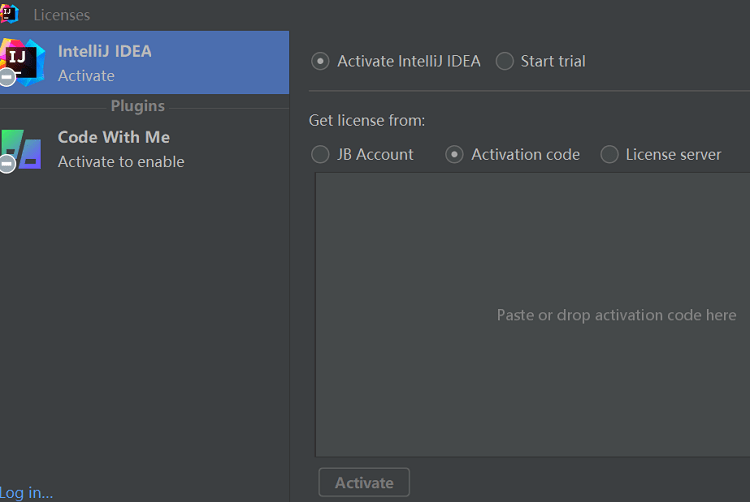This screenshot has width=750, height=502.
Task: Open the Log in… link
Action: (26, 492)
